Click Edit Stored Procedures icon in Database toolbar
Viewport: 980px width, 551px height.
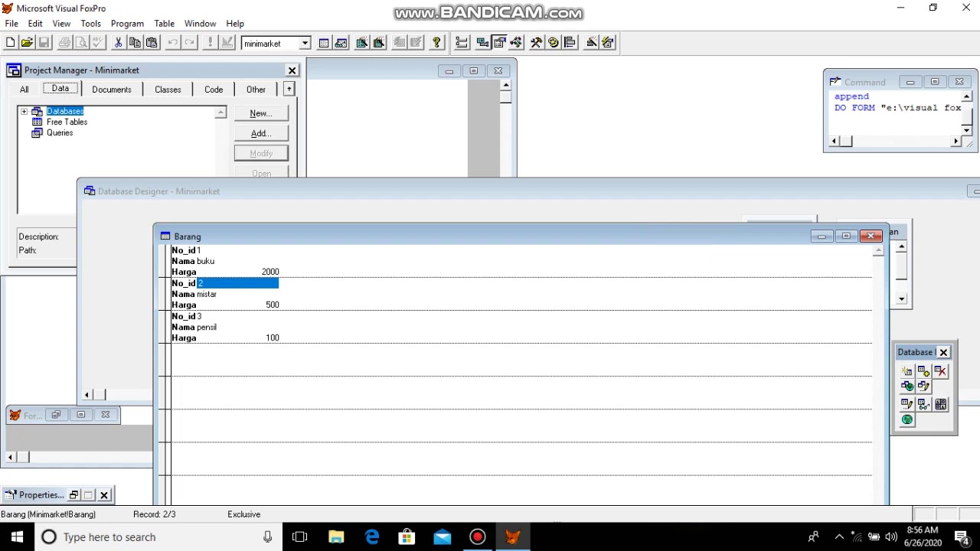pos(941,404)
